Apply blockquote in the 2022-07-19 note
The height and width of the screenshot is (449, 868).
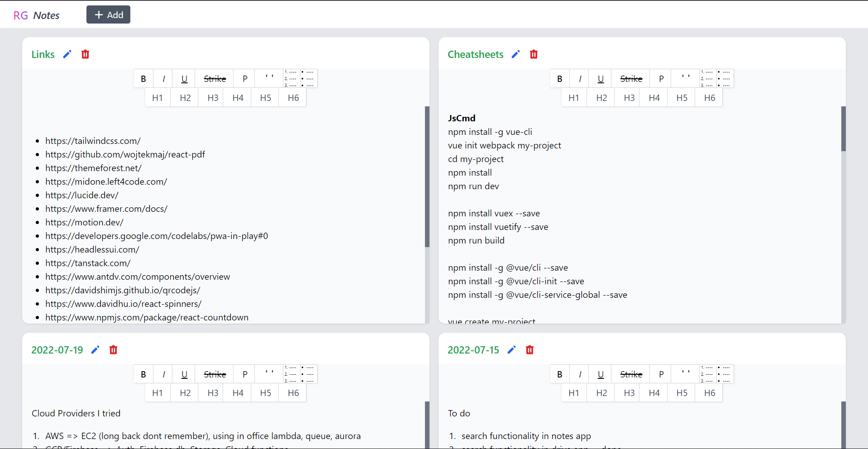click(x=269, y=374)
